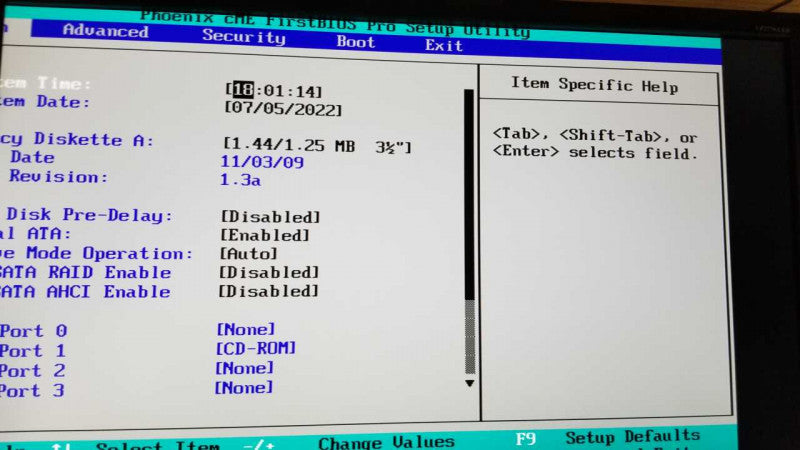
Task: Open the Security menu tab
Action: click(244, 36)
